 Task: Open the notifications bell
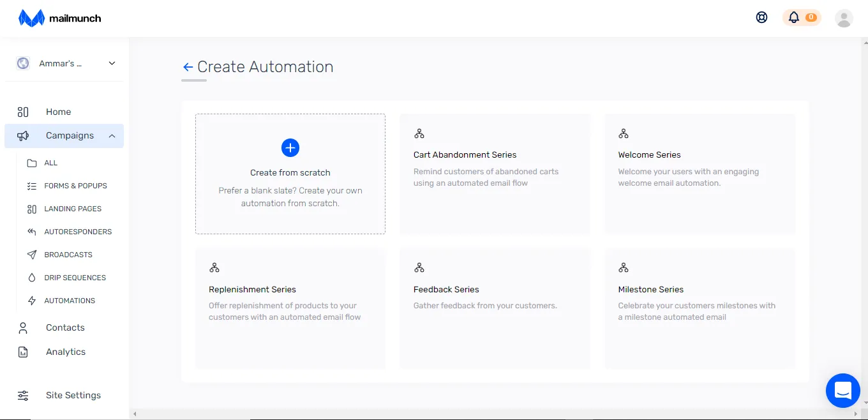click(x=793, y=18)
